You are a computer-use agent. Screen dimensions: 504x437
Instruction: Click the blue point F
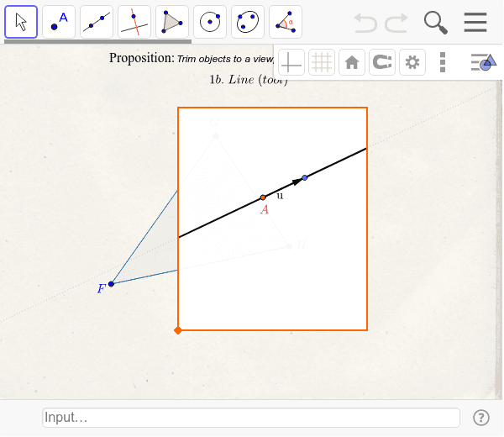click(x=111, y=284)
